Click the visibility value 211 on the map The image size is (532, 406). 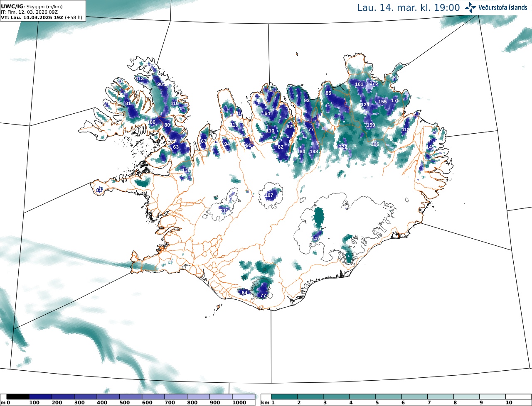pos(224,211)
